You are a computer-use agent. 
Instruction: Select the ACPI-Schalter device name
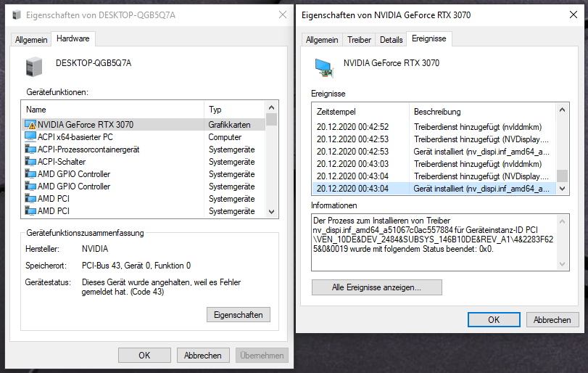(x=62, y=162)
